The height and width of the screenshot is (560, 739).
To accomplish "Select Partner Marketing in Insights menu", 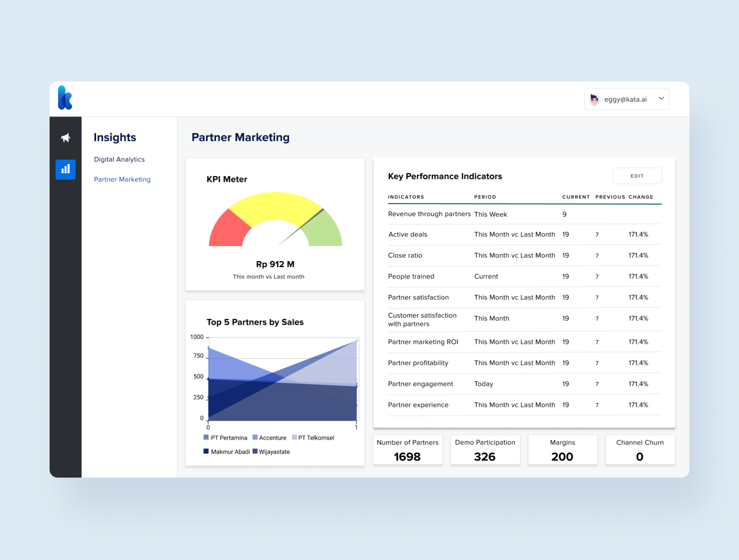I will pyautogui.click(x=122, y=179).
